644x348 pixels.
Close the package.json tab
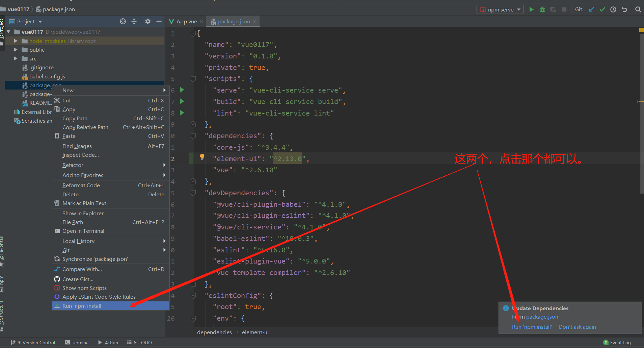[x=254, y=21]
